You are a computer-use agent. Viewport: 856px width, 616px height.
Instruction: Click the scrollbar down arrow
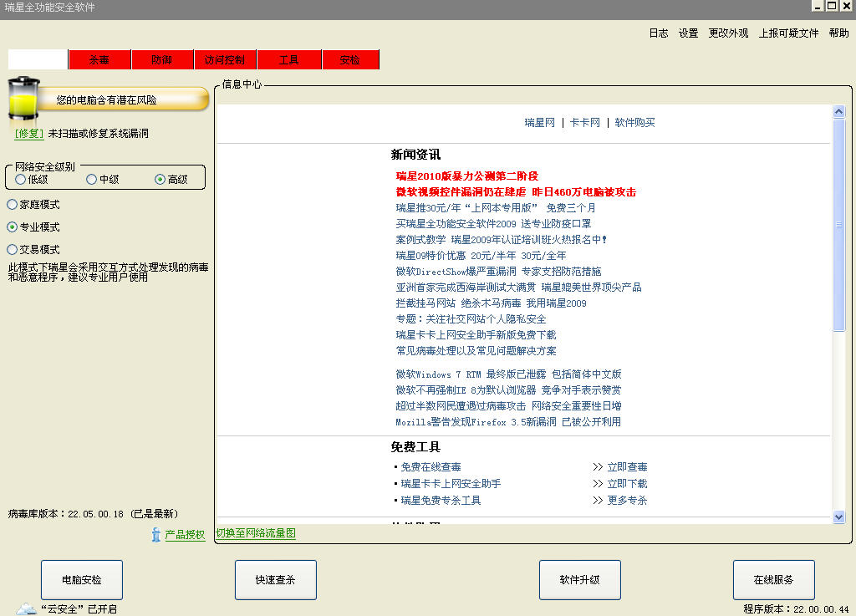(x=839, y=517)
